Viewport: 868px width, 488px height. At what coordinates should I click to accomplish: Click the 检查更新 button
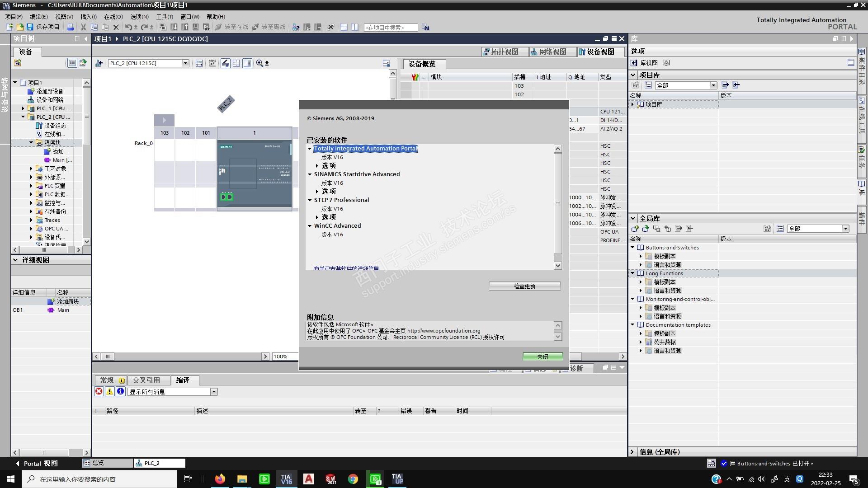(x=524, y=286)
